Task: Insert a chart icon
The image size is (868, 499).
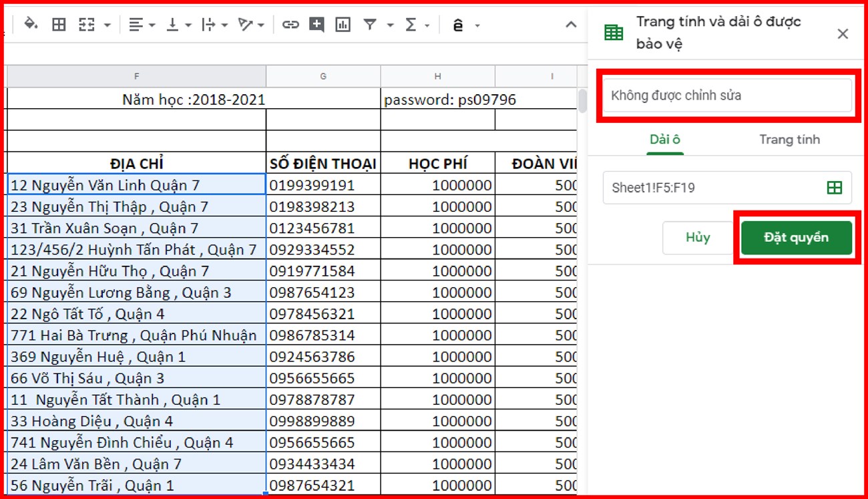Action: point(343,25)
